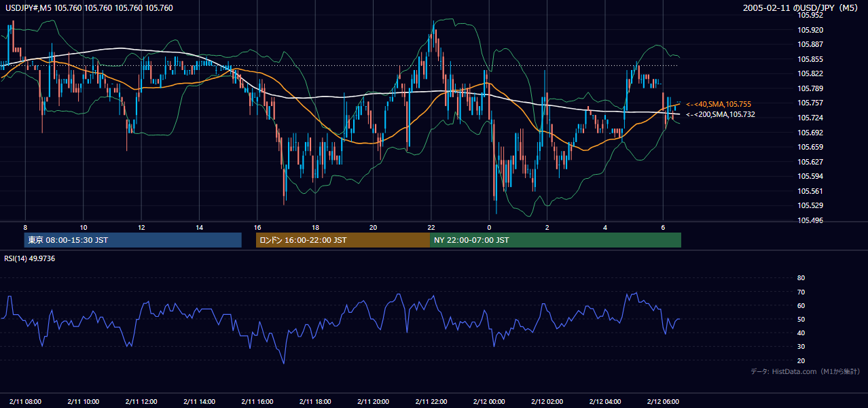Click price level 105.529 on the axis
Image resolution: width=868 pixels, height=408 pixels.
812,205
